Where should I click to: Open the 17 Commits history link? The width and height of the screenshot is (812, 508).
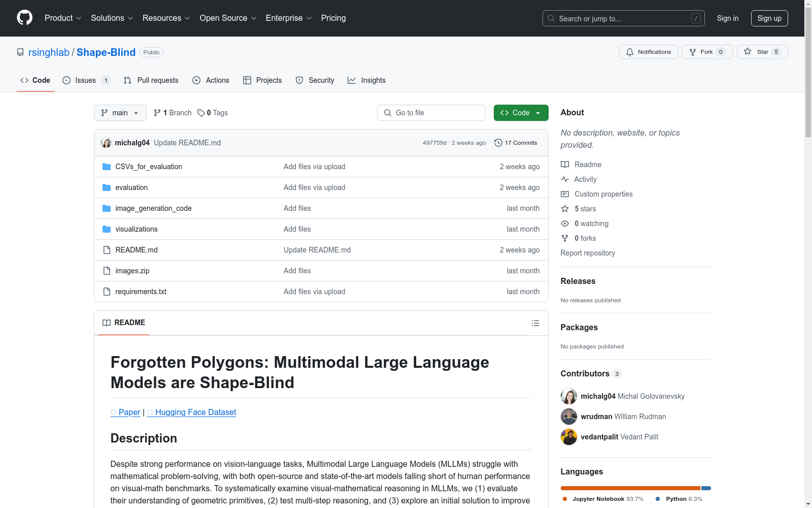click(x=516, y=143)
